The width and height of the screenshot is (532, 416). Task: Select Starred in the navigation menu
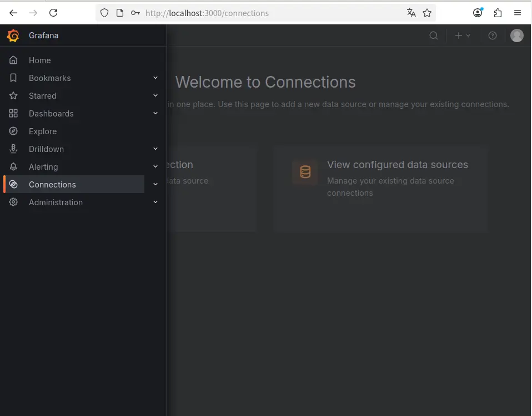pyautogui.click(x=42, y=96)
